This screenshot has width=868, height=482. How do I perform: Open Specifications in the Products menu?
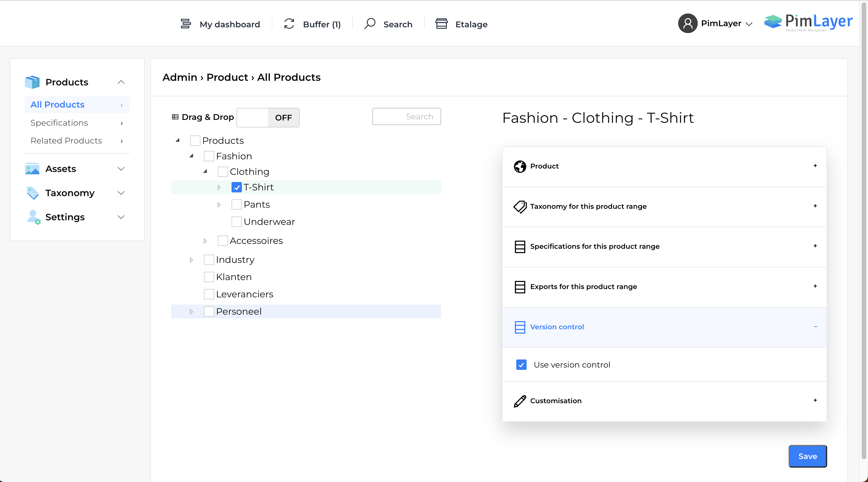click(x=59, y=123)
